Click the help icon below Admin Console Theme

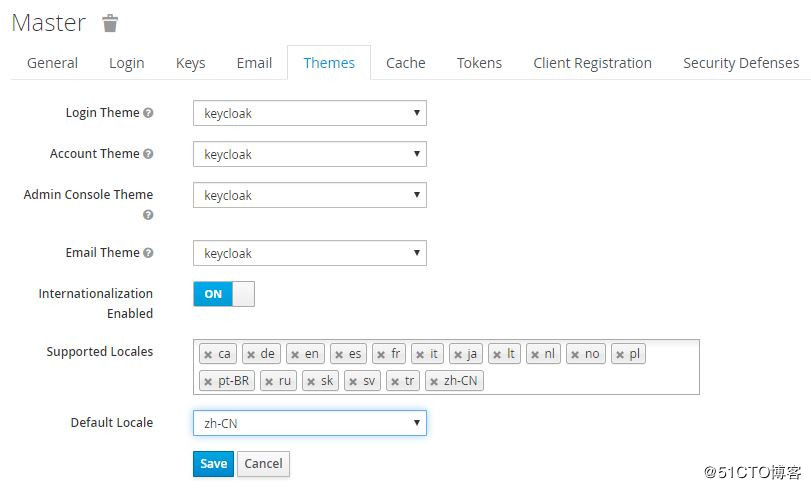pyautogui.click(x=148, y=214)
